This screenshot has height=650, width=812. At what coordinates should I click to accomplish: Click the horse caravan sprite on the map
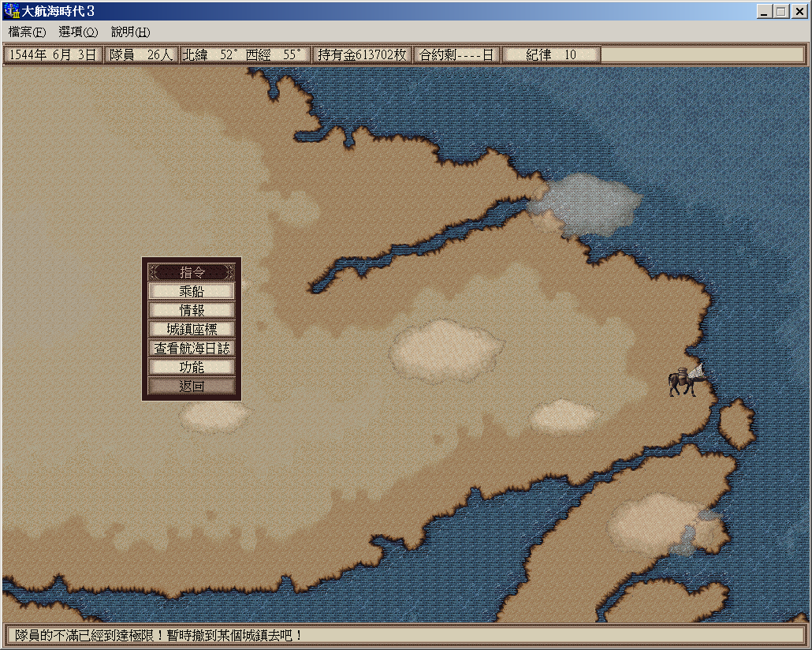click(x=686, y=382)
